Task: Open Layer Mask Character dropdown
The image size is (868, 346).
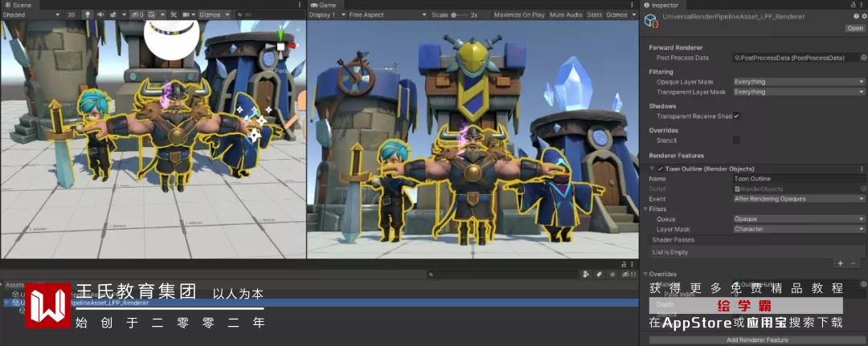Action: pos(799,229)
